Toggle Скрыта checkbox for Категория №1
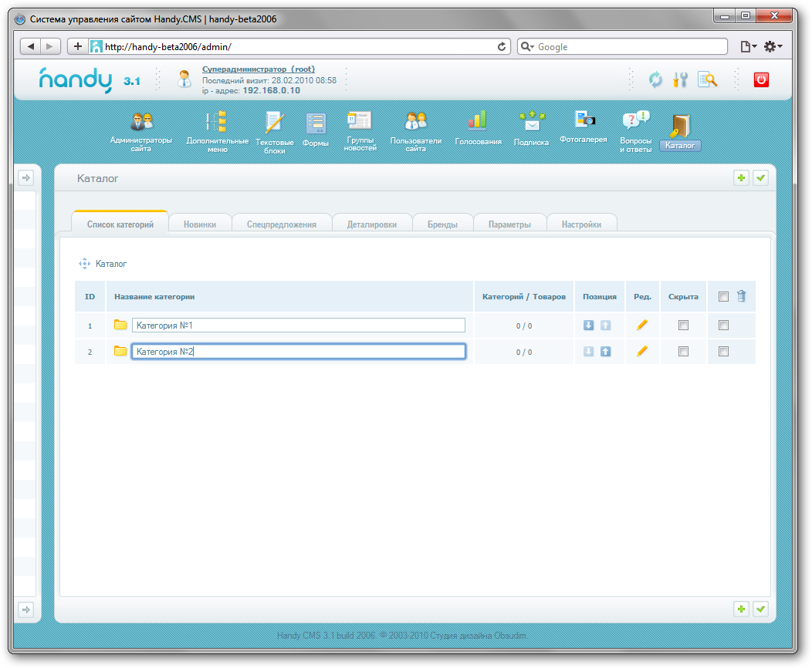Image resolution: width=812 pixels, height=668 pixels. click(683, 326)
